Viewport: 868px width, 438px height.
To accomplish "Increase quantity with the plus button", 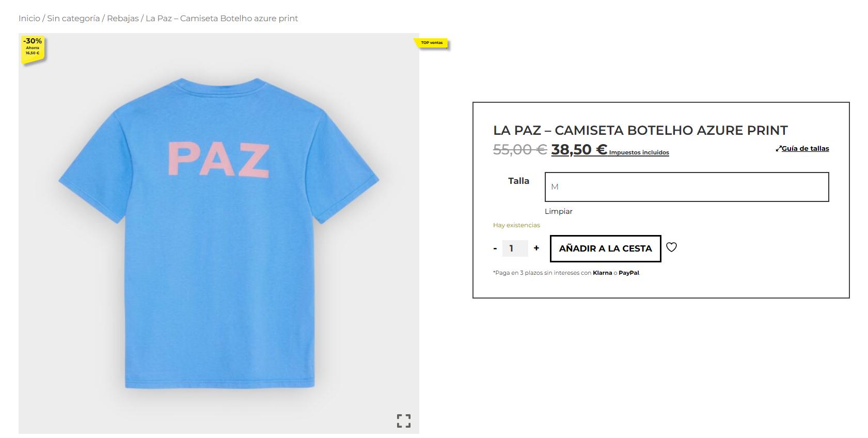I will click(x=536, y=248).
